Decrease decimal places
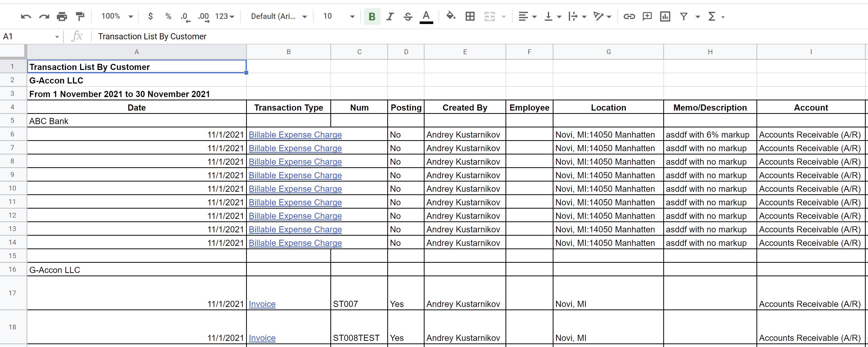The image size is (868, 347). point(186,17)
